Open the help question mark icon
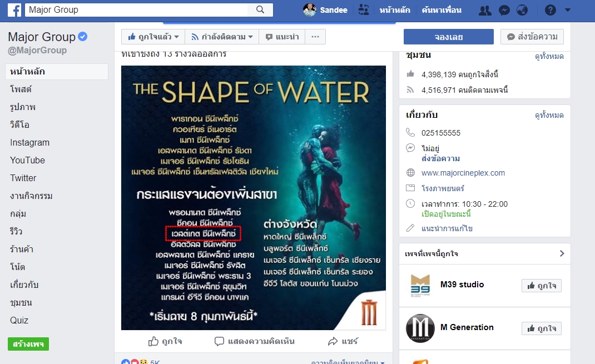The image size is (595, 364). point(550,10)
